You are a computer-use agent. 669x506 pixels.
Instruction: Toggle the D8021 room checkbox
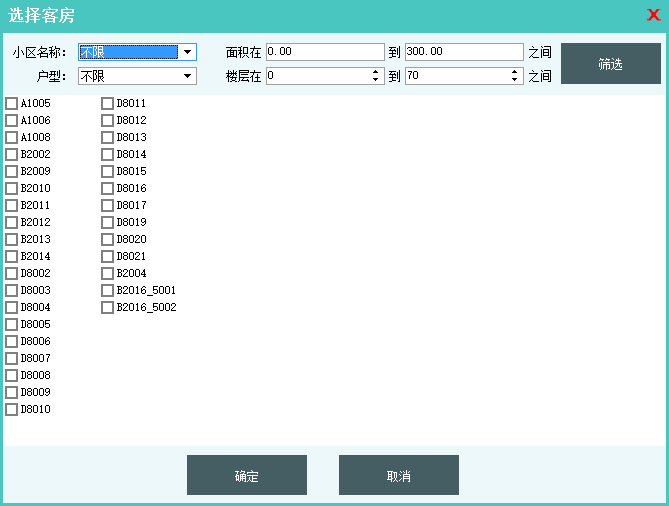pos(108,257)
